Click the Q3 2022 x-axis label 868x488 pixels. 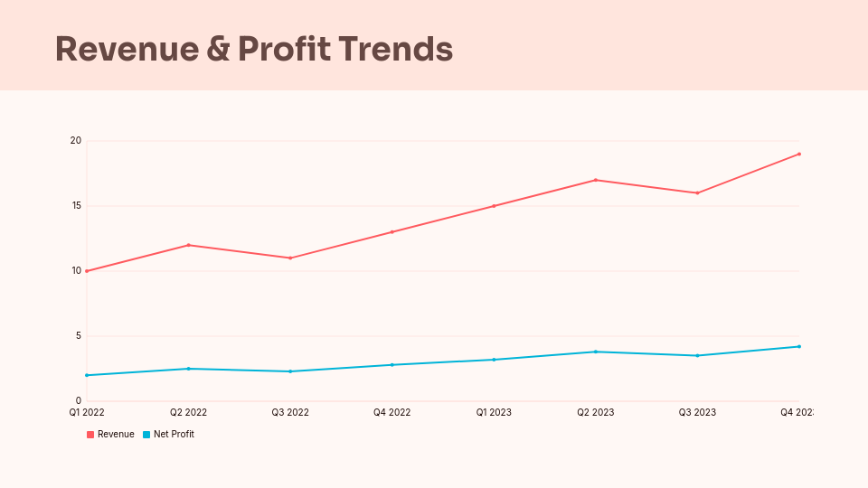coord(290,412)
